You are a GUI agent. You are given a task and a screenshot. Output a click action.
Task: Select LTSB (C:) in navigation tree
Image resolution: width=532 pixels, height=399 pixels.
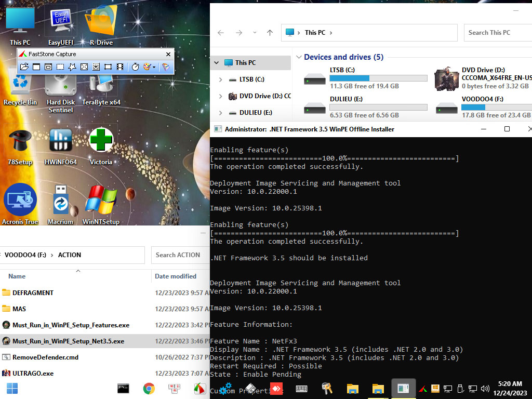point(251,79)
